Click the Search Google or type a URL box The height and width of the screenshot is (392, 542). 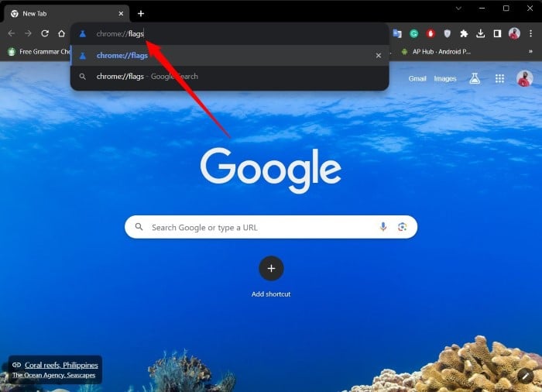(271, 227)
